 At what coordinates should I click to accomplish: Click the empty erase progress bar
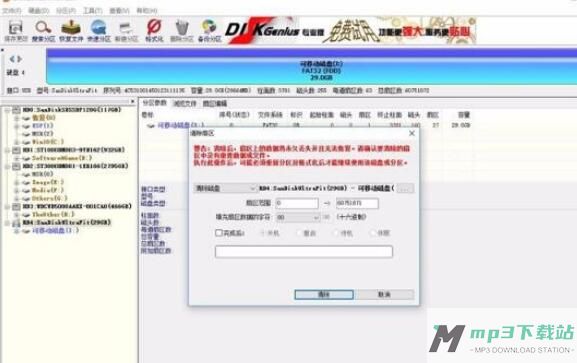click(304, 252)
